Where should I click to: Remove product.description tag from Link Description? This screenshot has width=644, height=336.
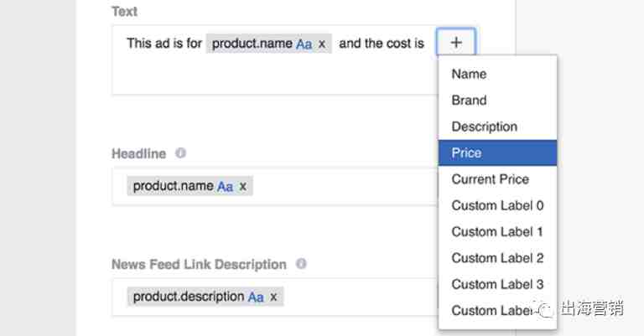(273, 297)
